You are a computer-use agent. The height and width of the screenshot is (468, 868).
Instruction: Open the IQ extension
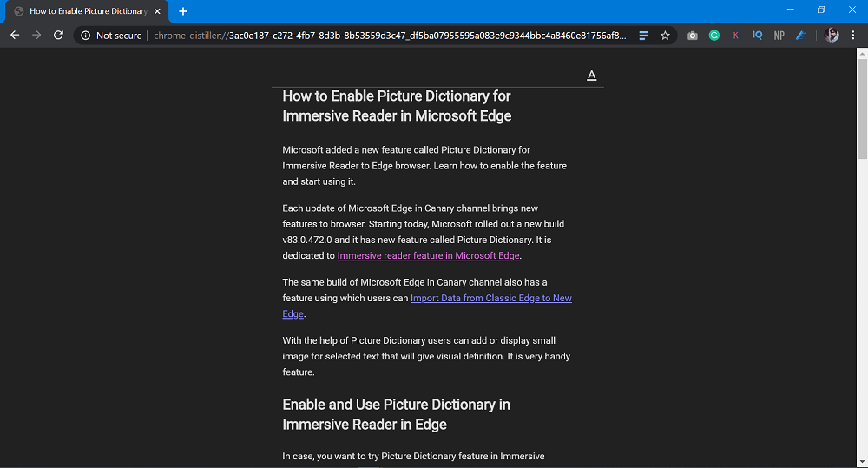tap(757, 36)
